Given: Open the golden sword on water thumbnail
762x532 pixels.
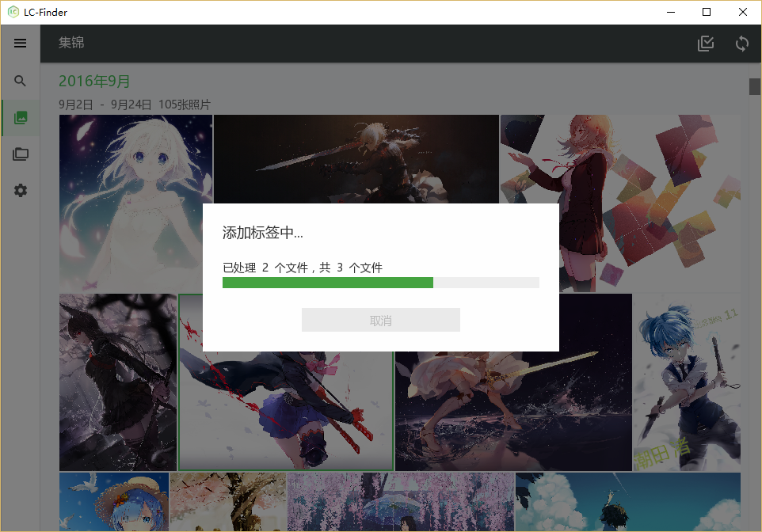Looking at the screenshot, I should (x=513, y=411).
